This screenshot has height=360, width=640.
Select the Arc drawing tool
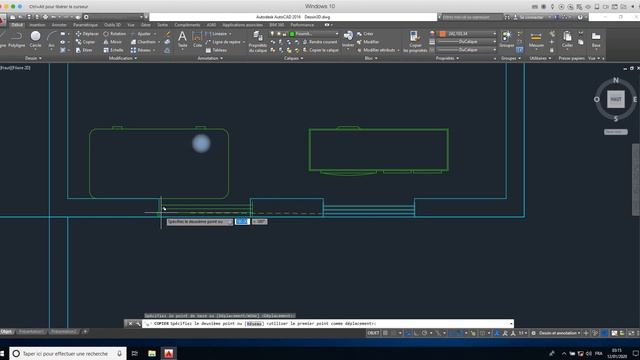(51, 40)
